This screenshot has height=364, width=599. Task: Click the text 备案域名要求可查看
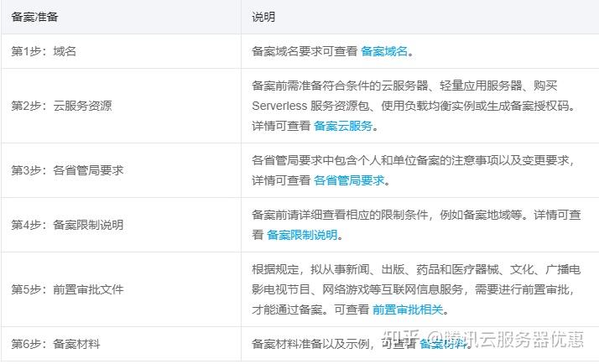click(x=305, y=51)
